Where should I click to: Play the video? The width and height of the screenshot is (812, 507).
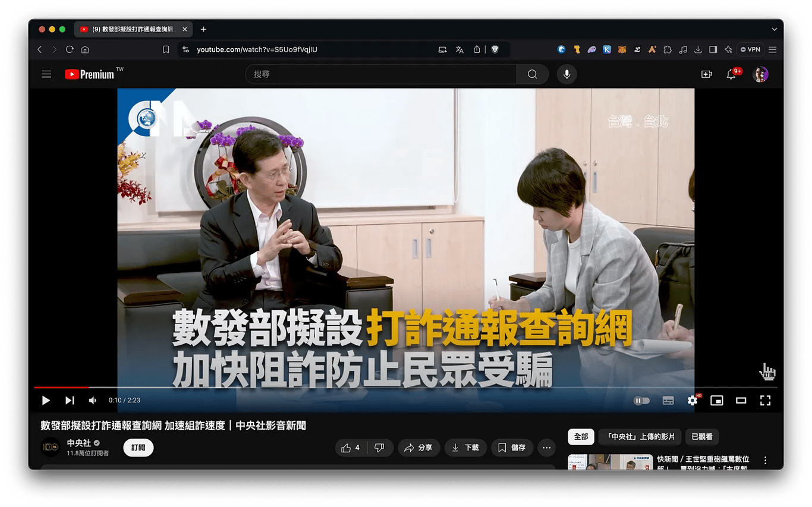click(x=46, y=401)
